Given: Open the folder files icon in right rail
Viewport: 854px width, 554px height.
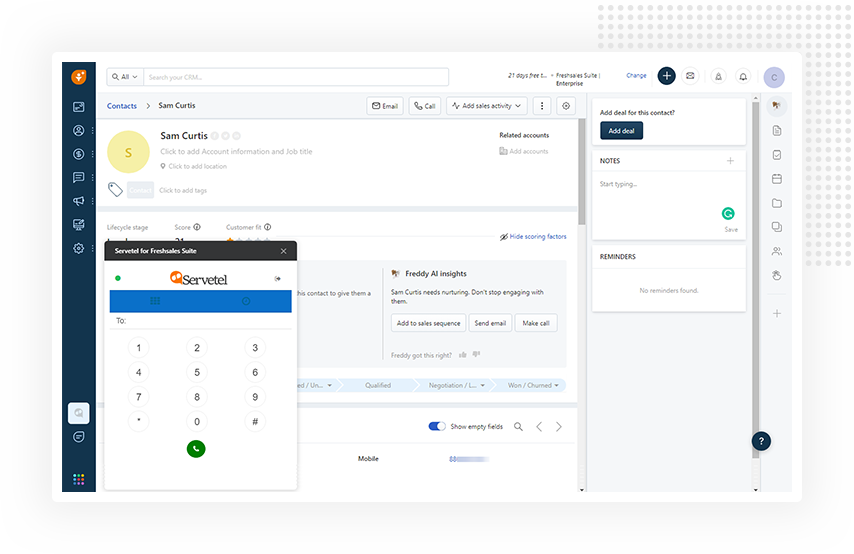Looking at the screenshot, I should (x=777, y=203).
